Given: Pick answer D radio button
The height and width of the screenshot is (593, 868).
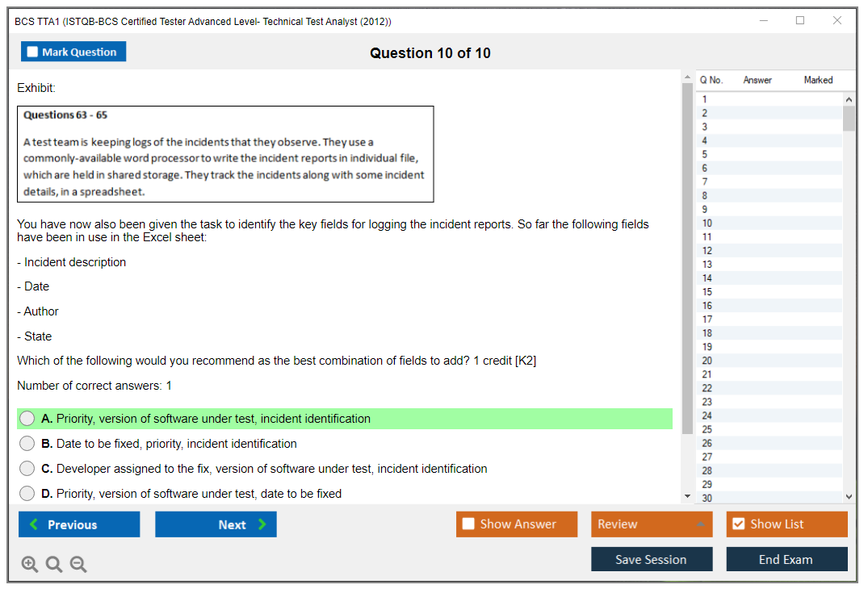Looking at the screenshot, I should [27, 494].
